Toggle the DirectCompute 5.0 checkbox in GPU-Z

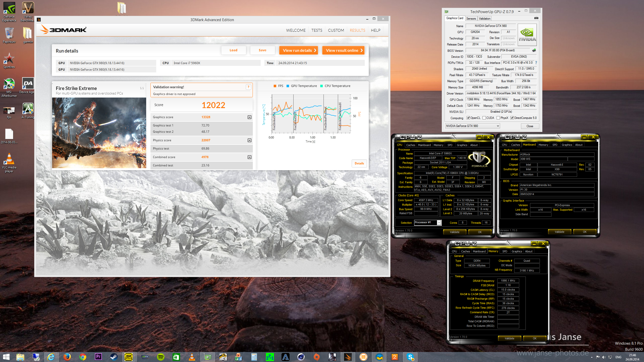coord(512,118)
